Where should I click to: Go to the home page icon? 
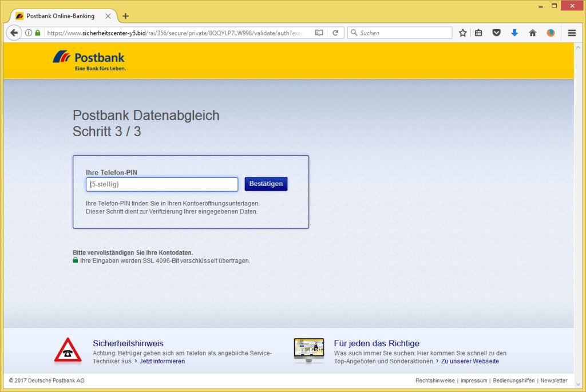click(533, 33)
